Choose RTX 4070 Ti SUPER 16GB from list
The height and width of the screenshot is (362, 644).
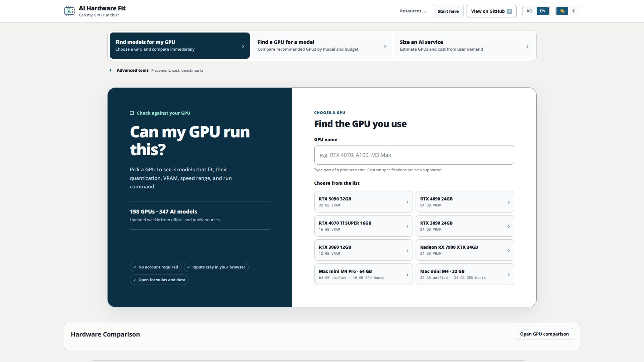(363, 226)
